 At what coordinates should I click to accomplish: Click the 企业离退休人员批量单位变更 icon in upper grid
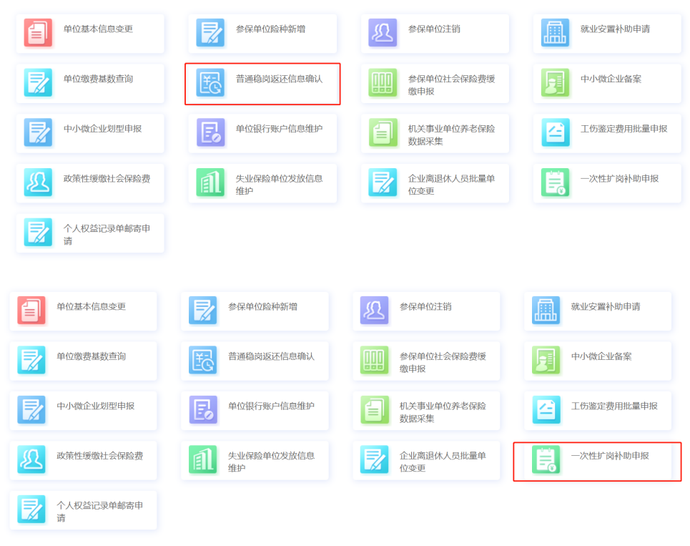(x=383, y=182)
